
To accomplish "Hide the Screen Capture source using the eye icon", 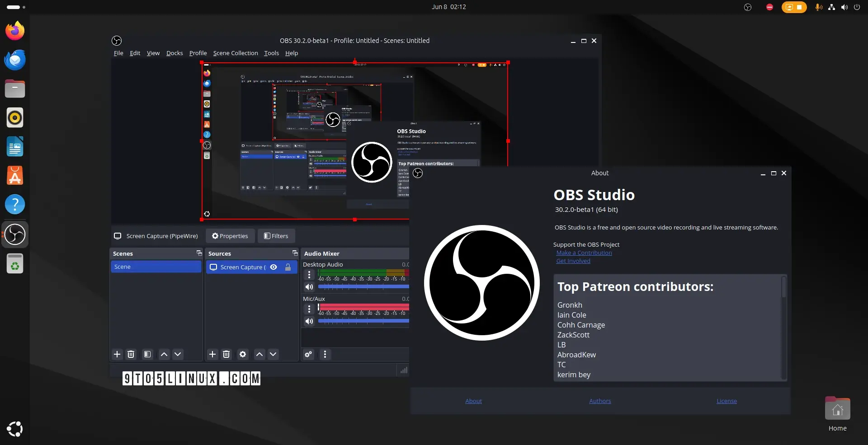I will pos(274,267).
